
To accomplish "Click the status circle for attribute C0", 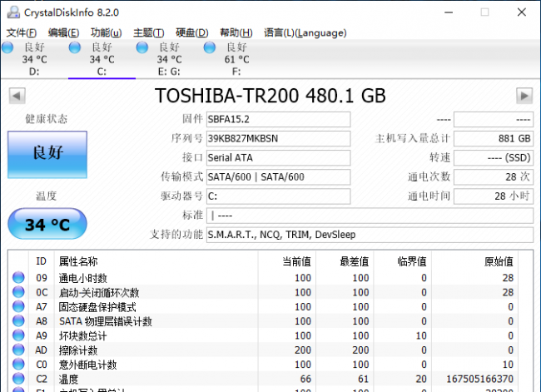I will coord(18,365).
